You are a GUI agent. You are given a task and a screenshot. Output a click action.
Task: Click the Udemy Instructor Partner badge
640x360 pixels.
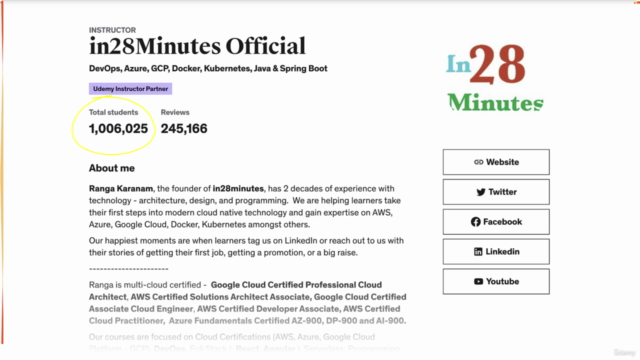point(130,89)
